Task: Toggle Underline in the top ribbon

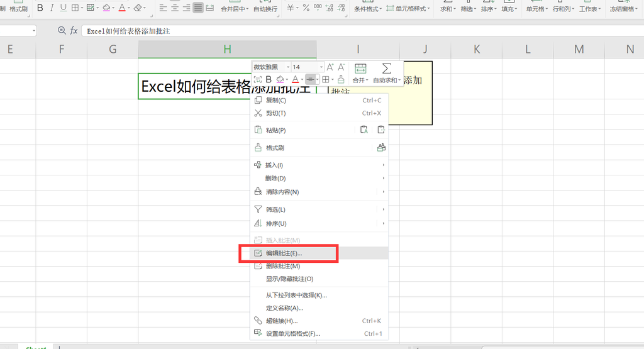Action: (64, 8)
